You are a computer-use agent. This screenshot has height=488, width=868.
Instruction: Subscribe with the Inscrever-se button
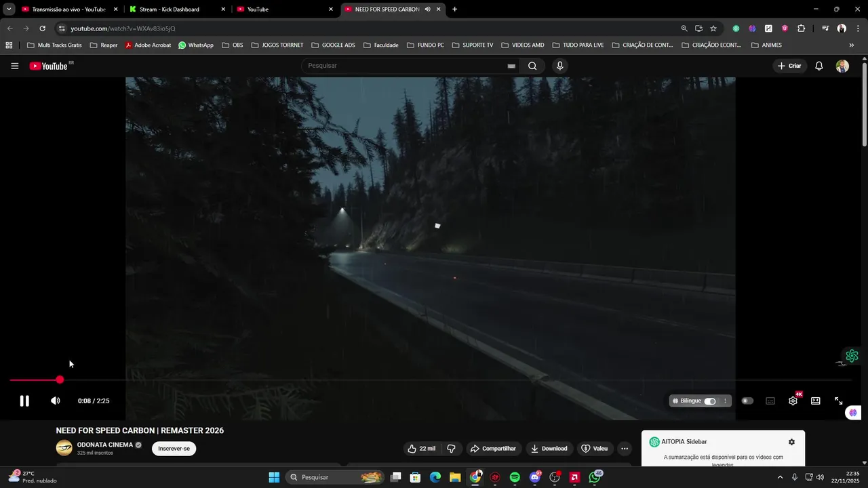tap(174, 449)
